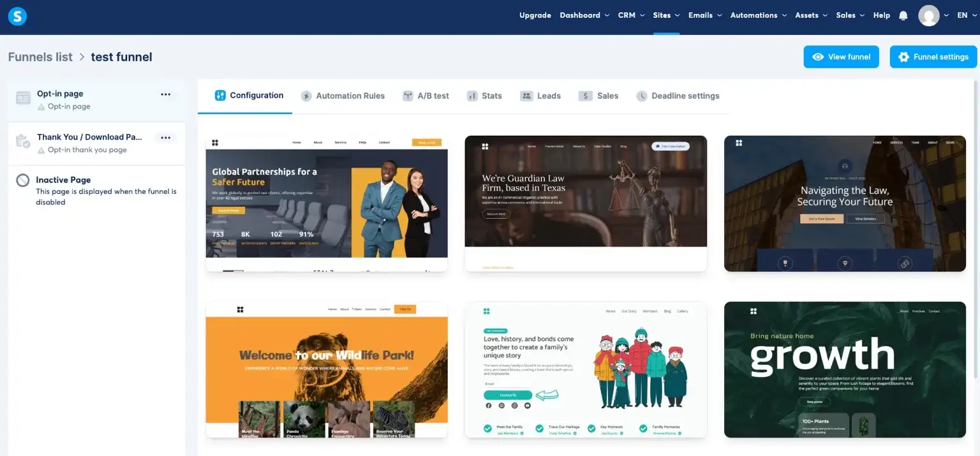Click the gear icon inside Funnel settings button

tap(904, 57)
